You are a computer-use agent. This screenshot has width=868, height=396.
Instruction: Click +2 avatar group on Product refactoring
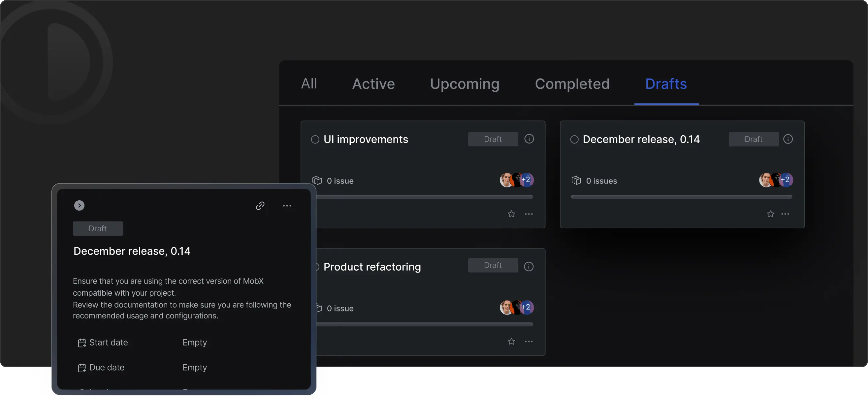click(526, 307)
